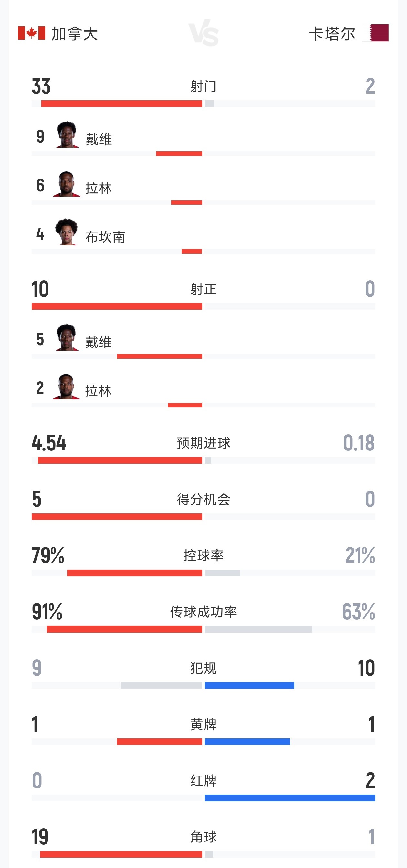Tap the 传球成功率 label
407x868 pixels.
tap(203, 612)
